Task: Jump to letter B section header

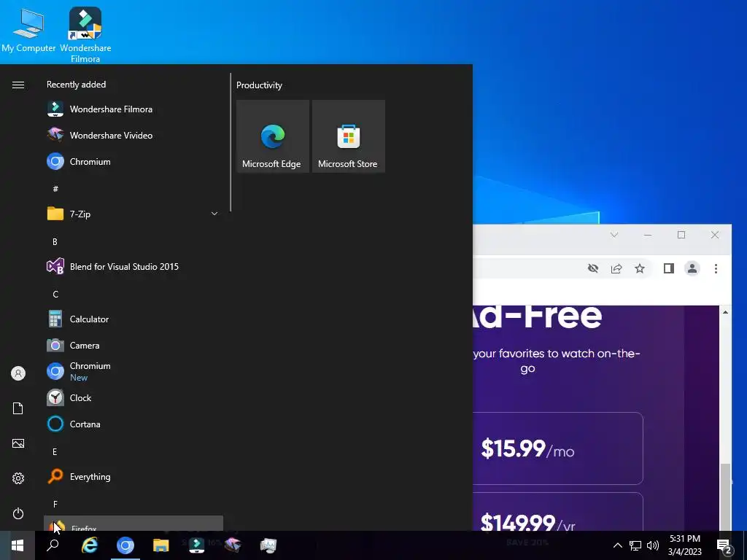Action: coord(55,242)
